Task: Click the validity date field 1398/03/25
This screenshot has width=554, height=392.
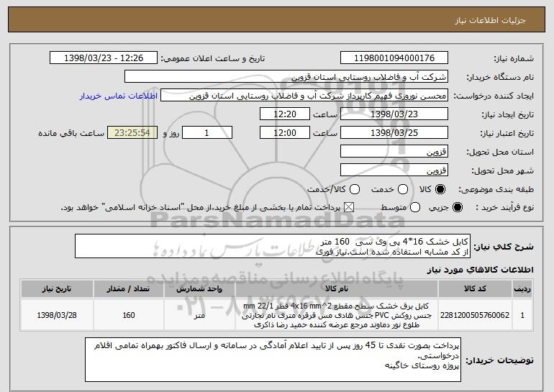Action: [x=394, y=133]
